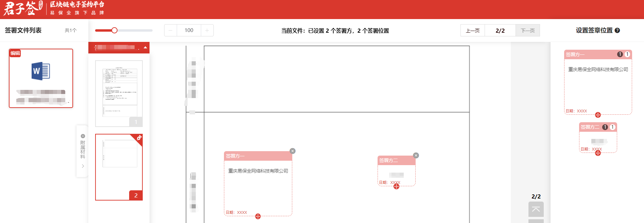Viewport: 644px width, 223px height.
Task: Click the move handle under page 签署方二 box
Action: pos(396,186)
